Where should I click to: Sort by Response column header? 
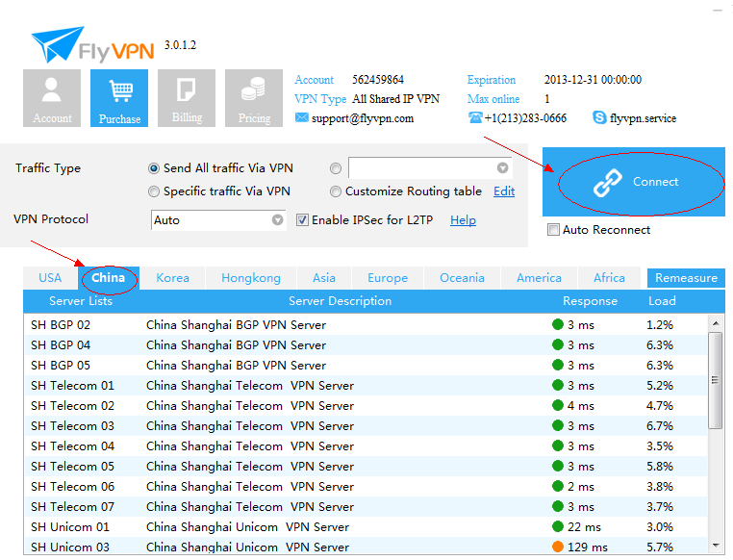(x=590, y=301)
